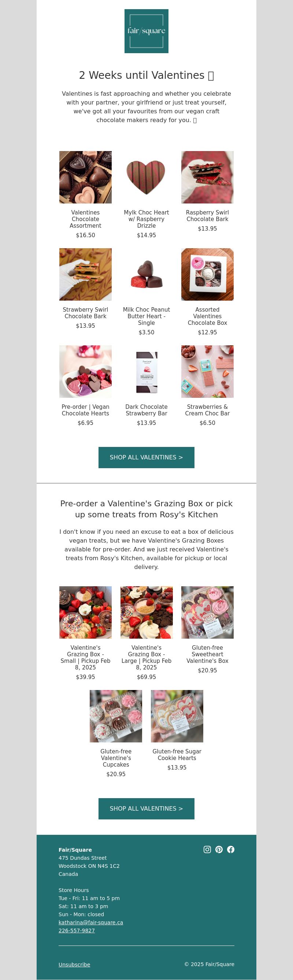Image resolution: width=293 pixels, height=980 pixels.
Task: Select Milk Choc Peanut Butter Heart image
Action: click(x=146, y=274)
